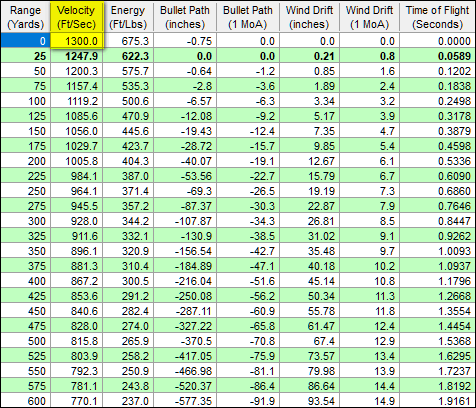Click the 12.9 wind drift MoA cell
Screen dimensions: 476x408
click(x=369, y=341)
